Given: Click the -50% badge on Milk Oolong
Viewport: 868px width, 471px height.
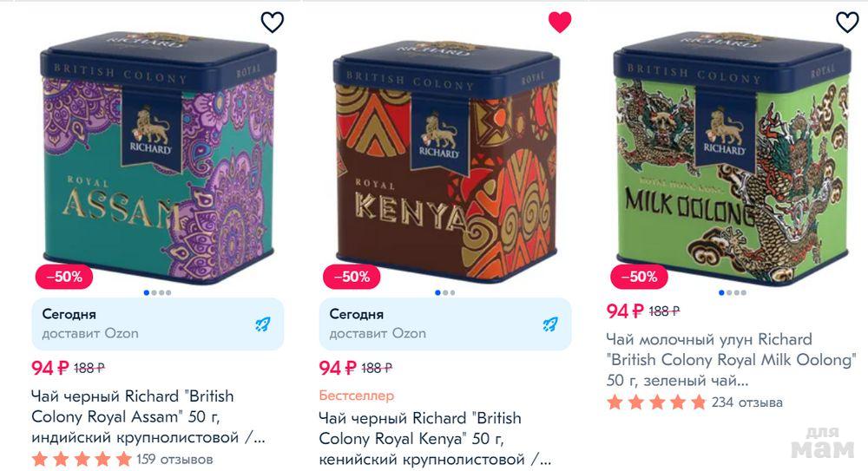Looking at the screenshot, I should 639,277.
